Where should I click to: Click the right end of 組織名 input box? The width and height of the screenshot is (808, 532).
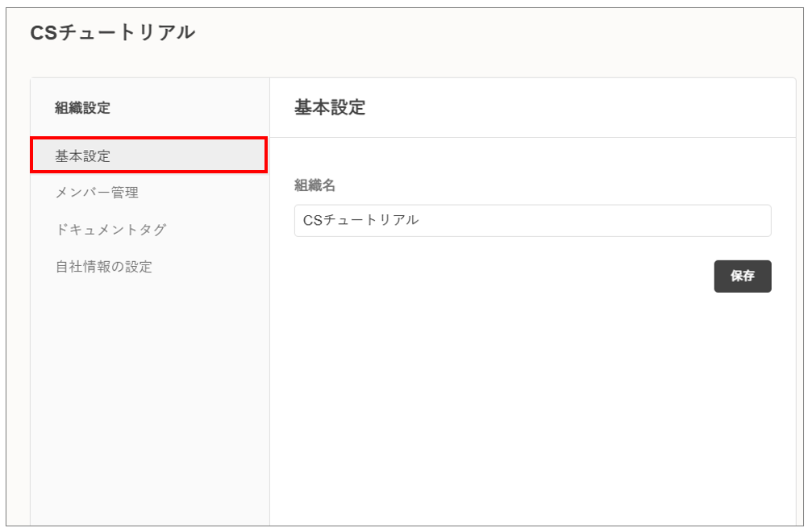pos(758,220)
